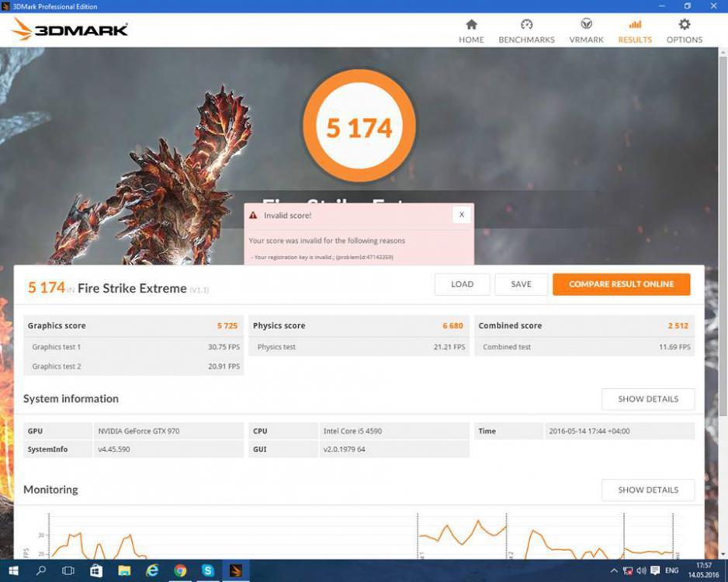The width and height of the screenshot is (728, 582).
Task: Open File Explorer from taskbar
Action: [x=124, y=570]
